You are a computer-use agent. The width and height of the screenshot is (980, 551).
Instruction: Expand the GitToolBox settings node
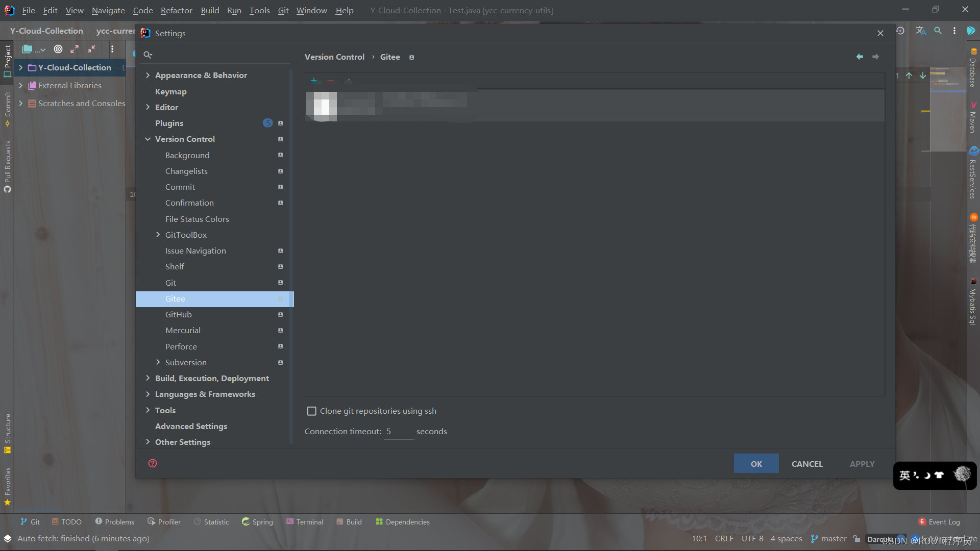[158, 235]
